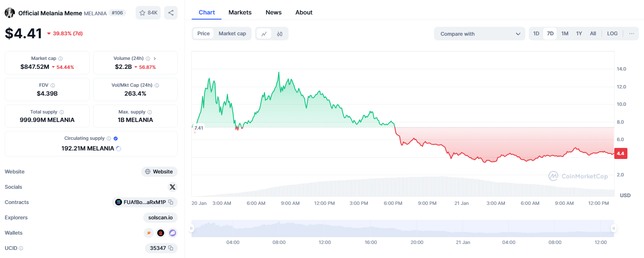The width and height of the screenshot is (644, 258).
Task: Click the star watchlist icon showing 84K
Action: [x=148, y=13]
